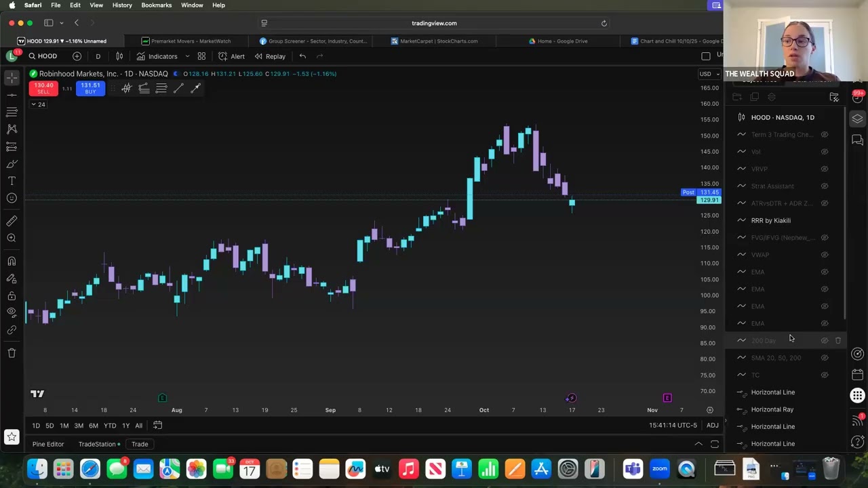Image resolution: width=868 pixels, height=488 pixels.
Task: Open the emoji icons tool
Action: click(x=12, y=198)
